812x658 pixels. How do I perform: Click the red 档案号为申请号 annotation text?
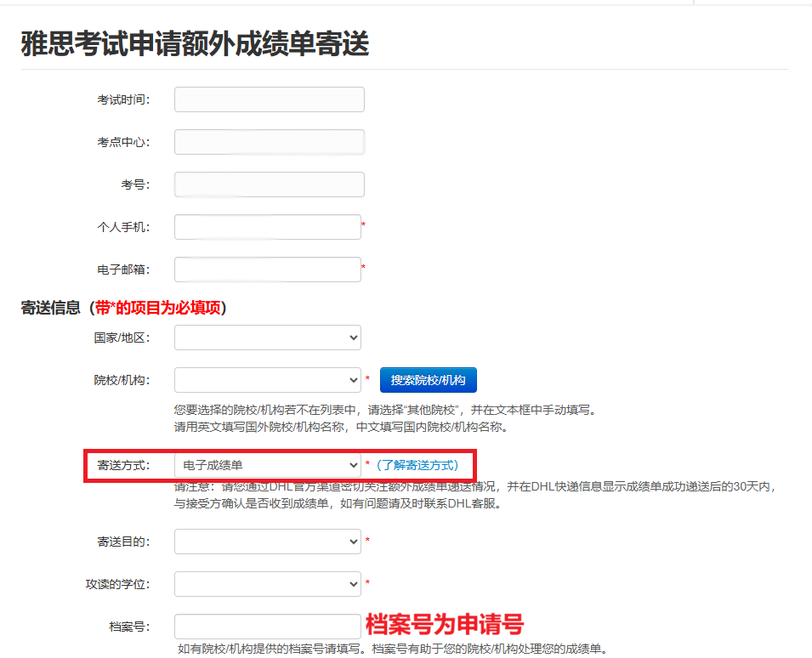444,625
